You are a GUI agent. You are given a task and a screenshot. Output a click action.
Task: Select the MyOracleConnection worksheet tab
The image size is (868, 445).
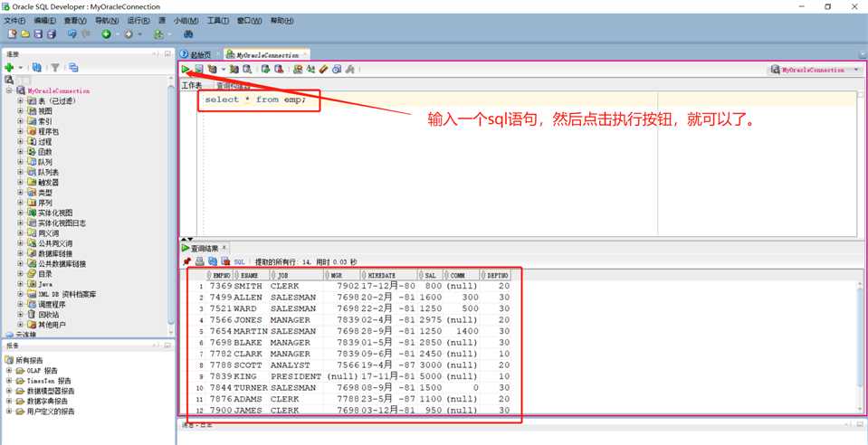point(267,55)
